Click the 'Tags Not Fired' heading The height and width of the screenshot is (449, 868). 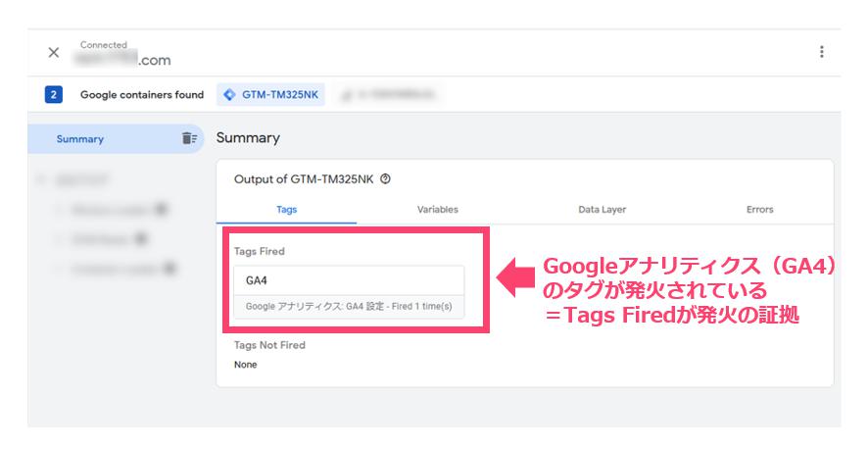point(269,345)
